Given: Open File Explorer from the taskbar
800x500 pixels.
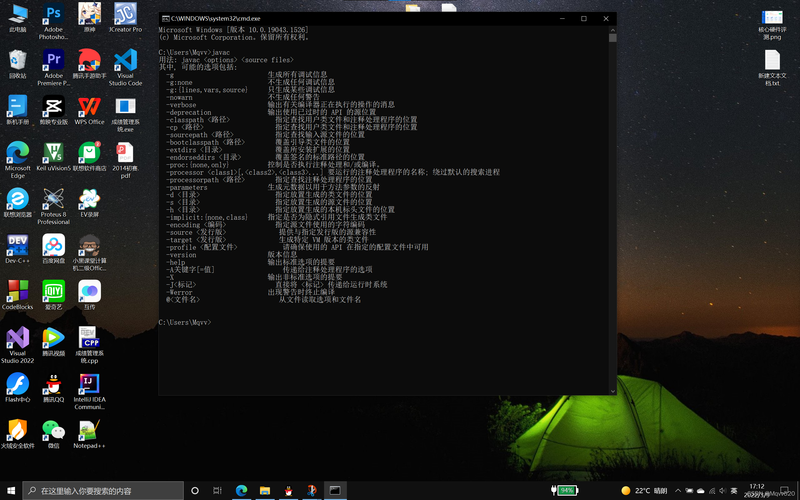Looking at the screenshot, I should pyautogui.click(x=265, y=490).
